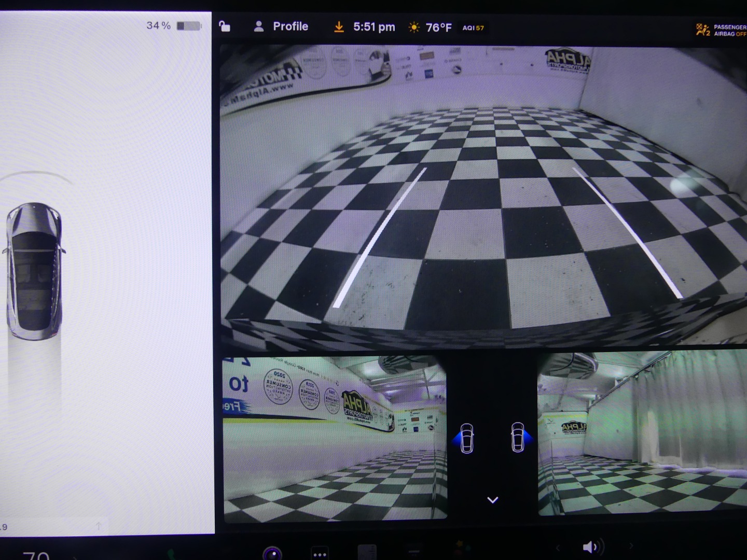Open the camera app in bottom bar
Screen dimensions: 747x560
click(272, 553)
